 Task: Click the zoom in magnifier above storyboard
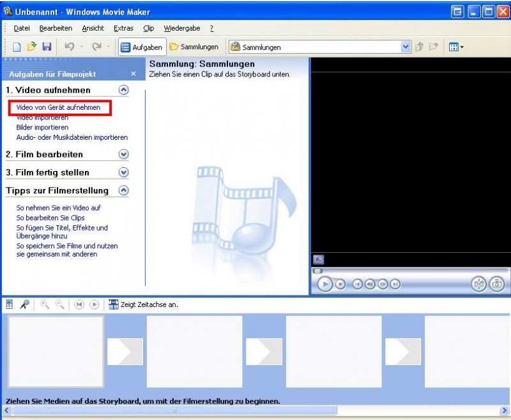coord(45,304)
